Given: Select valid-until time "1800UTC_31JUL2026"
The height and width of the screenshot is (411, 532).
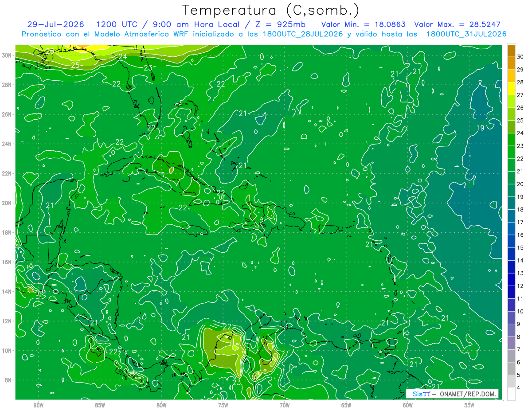Looking at the screenshot, I should pos(466,34).
